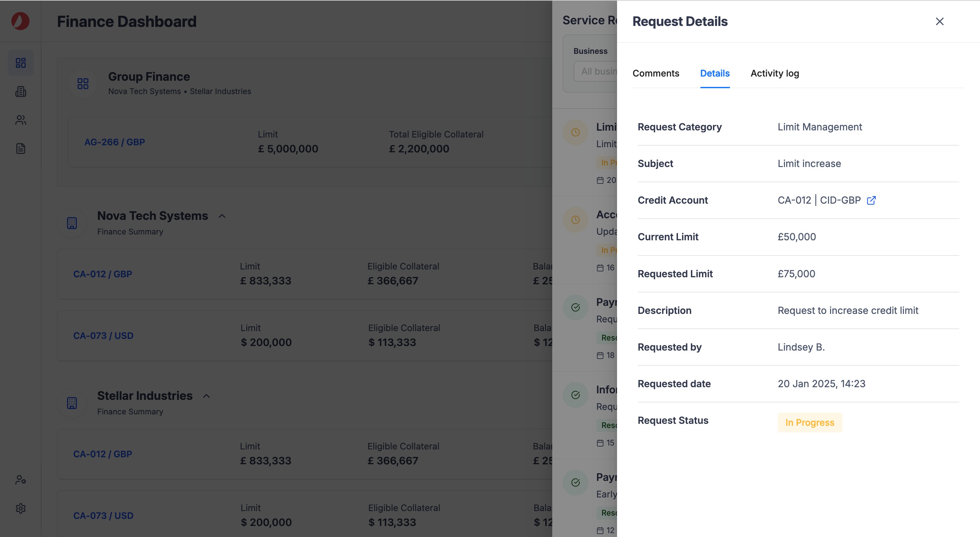Click the Information request checkmark icon
The height and width of the screenshot is (537, 980).
575,395
